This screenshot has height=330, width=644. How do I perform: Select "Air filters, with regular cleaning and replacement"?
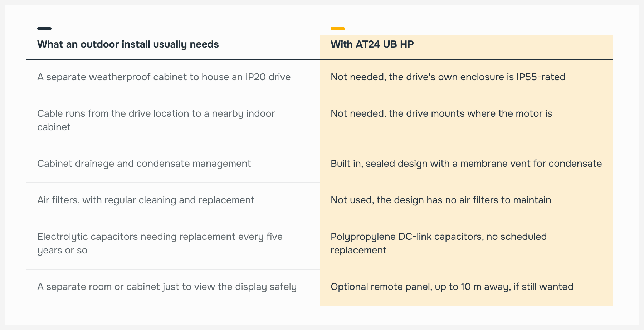point(146,200)
